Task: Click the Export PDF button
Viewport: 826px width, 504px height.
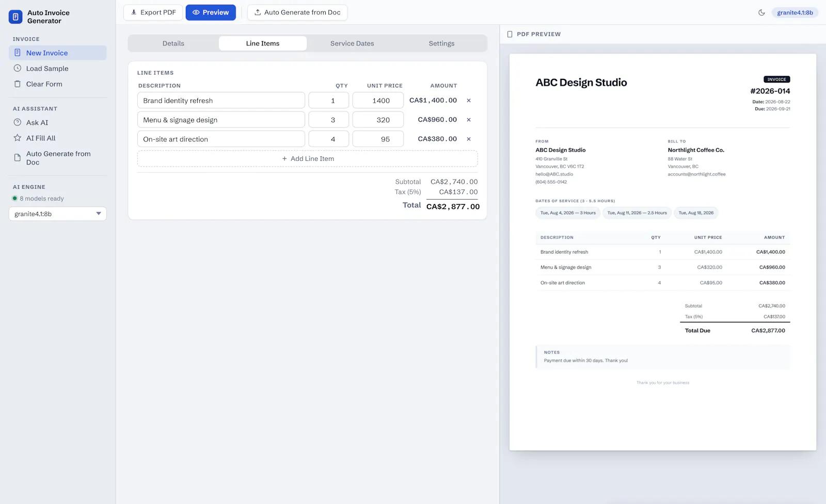Action: click(153, 12)
